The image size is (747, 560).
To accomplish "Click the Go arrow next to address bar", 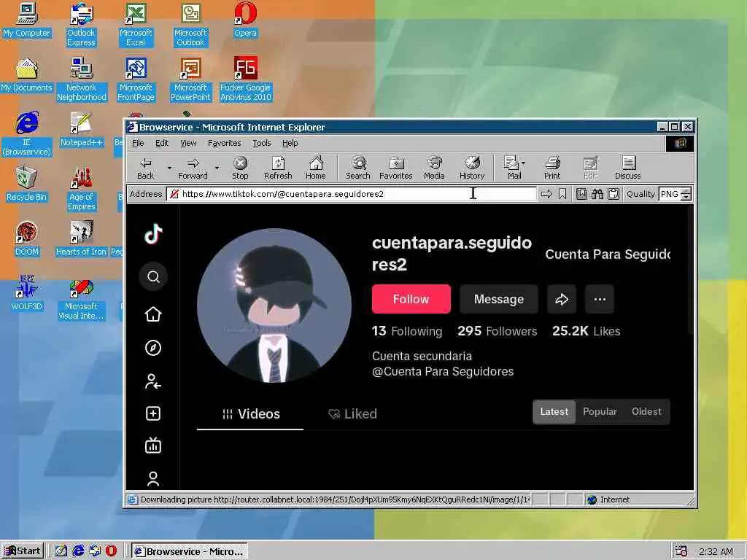I will click(546, 194).
